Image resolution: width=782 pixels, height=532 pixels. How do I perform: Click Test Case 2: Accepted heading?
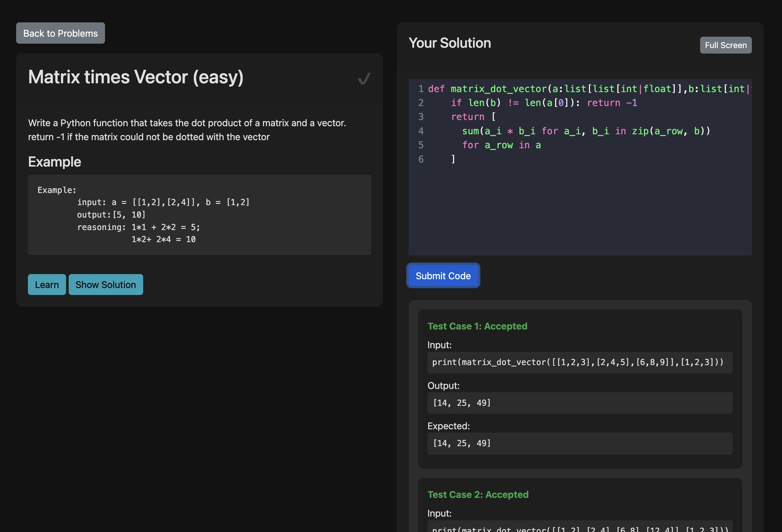coord(478,495)
